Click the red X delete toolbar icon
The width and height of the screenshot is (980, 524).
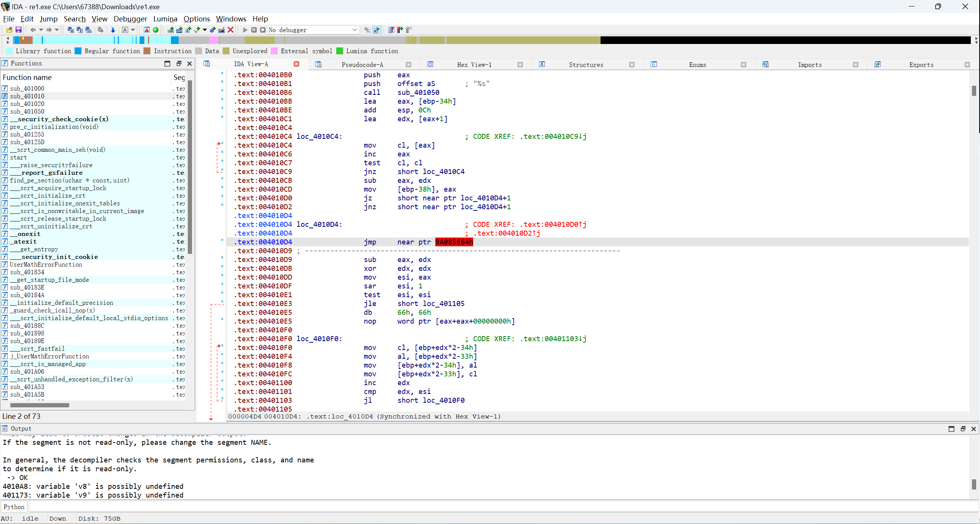230,30
